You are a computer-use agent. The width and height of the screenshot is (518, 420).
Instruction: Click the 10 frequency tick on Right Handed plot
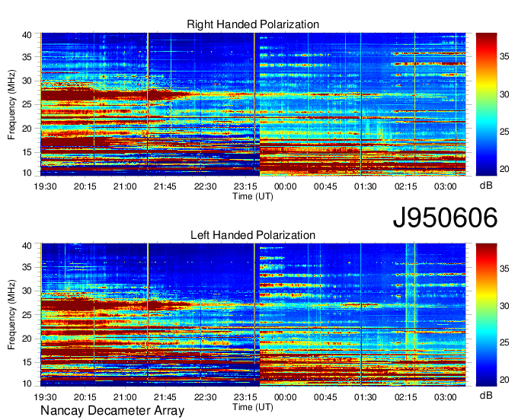(x=27, y=173)
